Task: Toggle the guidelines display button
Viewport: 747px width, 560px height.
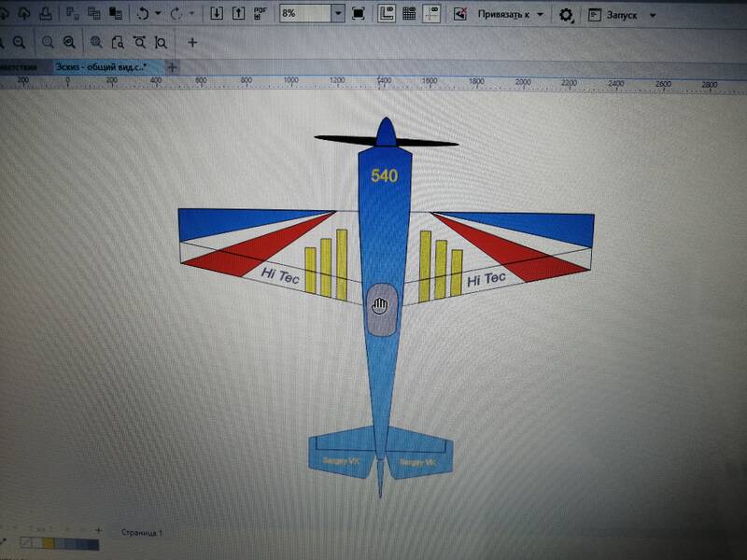Action: [x=431, y=14]
